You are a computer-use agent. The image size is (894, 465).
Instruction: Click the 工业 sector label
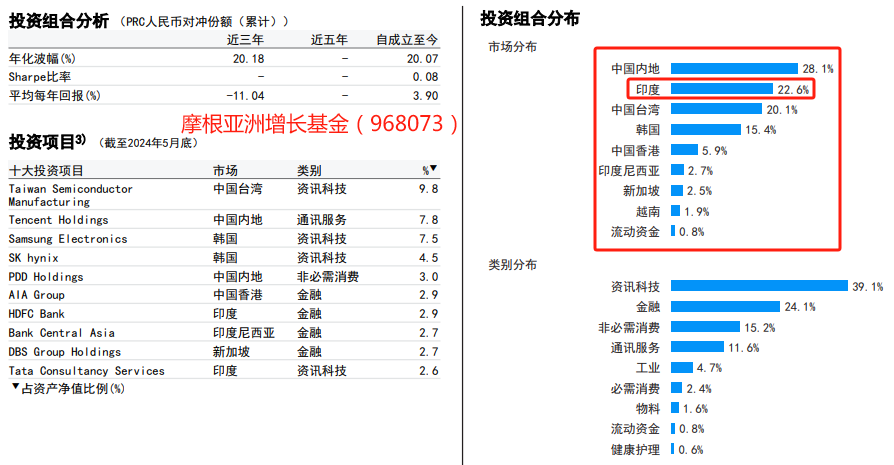click(648, 368)
